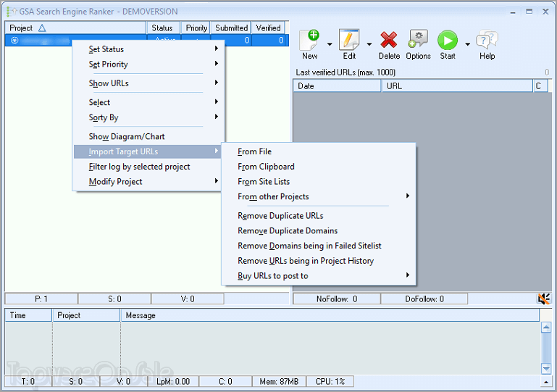The width and height of the screenshot is (557, 392).
Task: Choose From File in import submenu
Action: pos(319,151)
